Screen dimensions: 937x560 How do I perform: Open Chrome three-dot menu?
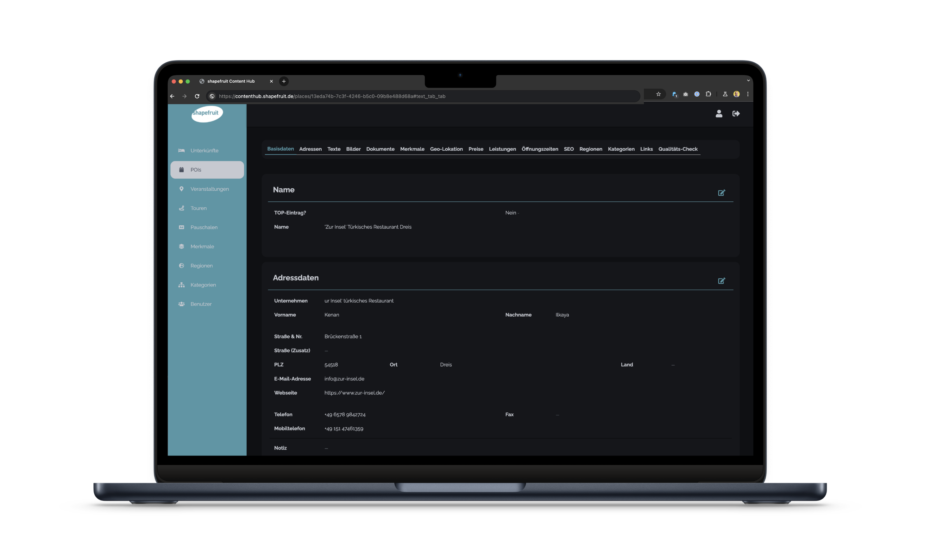(748, 94)
